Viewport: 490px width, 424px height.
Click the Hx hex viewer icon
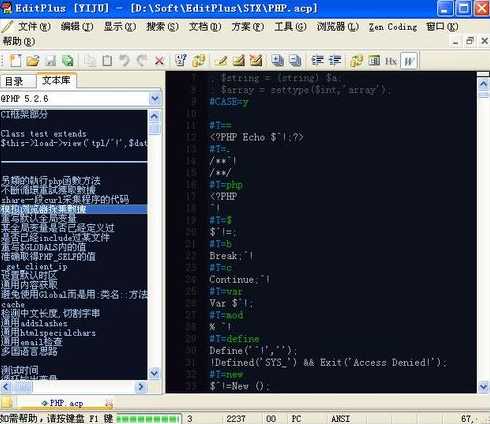click(391, 61)
